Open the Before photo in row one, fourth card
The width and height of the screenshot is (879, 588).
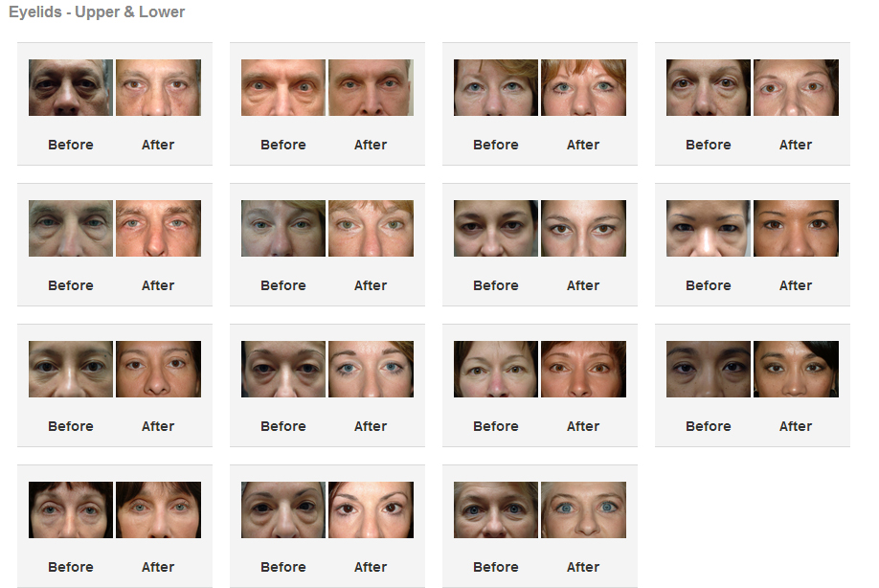pos(709,87)
